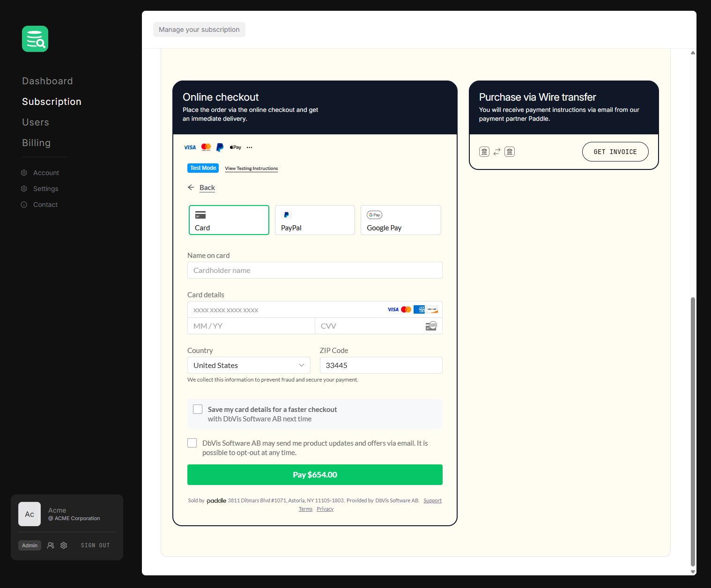The image size is (711, 588).
Task: Click the ZIP Code field
Action: [381, 365]
